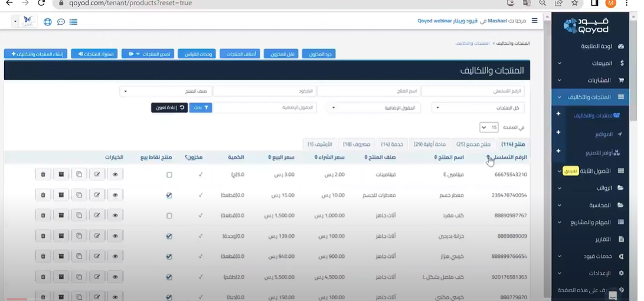Switch to مصروف (18) tab
This screenshot has width=644, height=301.
pos(357,144)
